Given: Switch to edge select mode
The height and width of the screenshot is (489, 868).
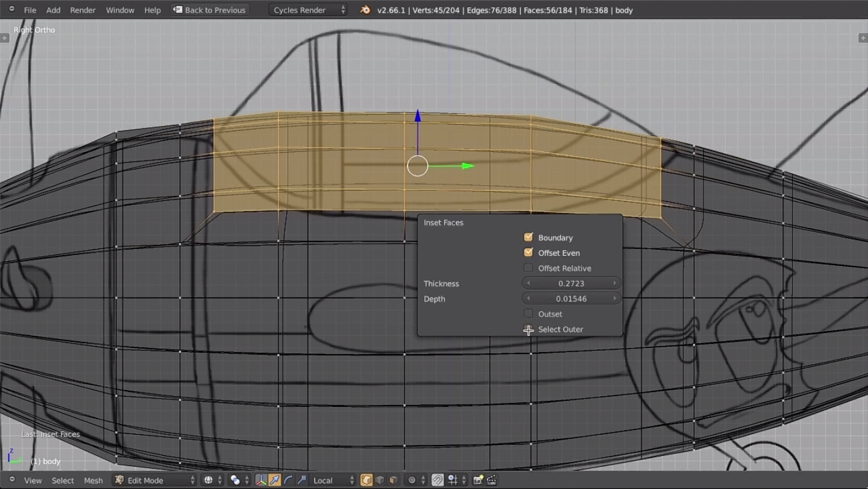Looking at the screenshot, I should (x=380, y=480).
